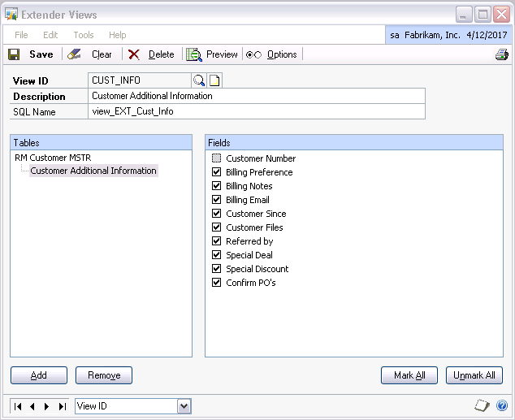Click the red Delete X icon

134,54
